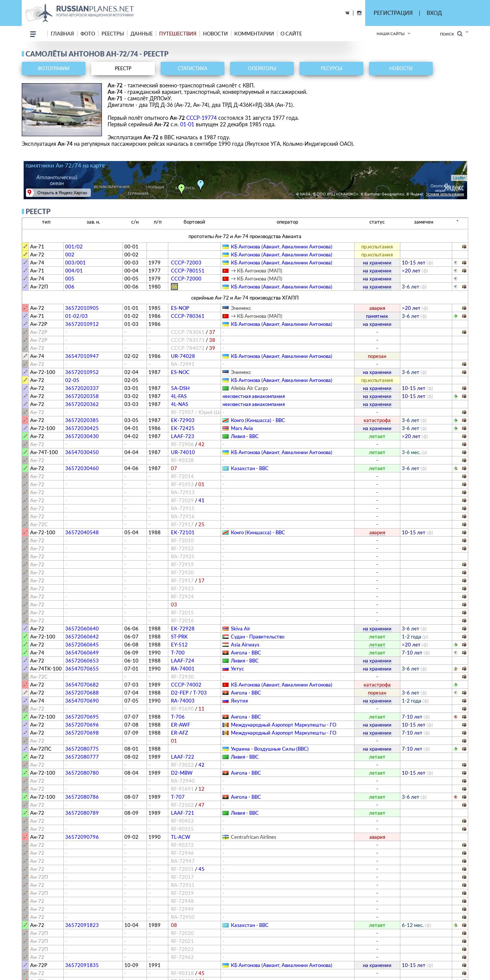Open КОММЕНТАРИИ in the main menu

click(254, 34)
